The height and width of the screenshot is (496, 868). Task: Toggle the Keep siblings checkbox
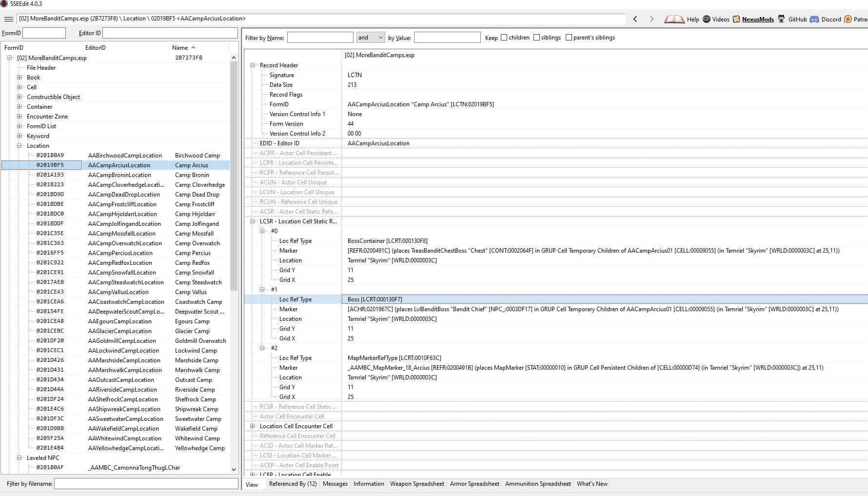[x=536, y=38]
